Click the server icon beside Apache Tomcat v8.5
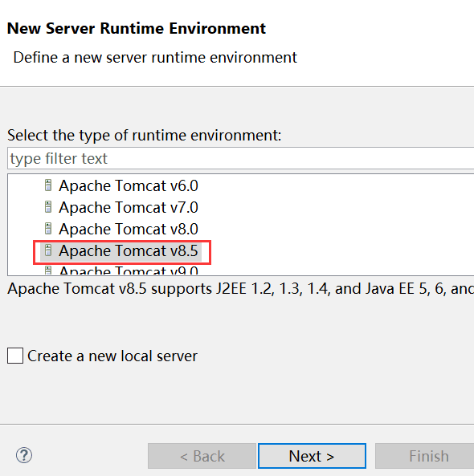 [48, 250]
